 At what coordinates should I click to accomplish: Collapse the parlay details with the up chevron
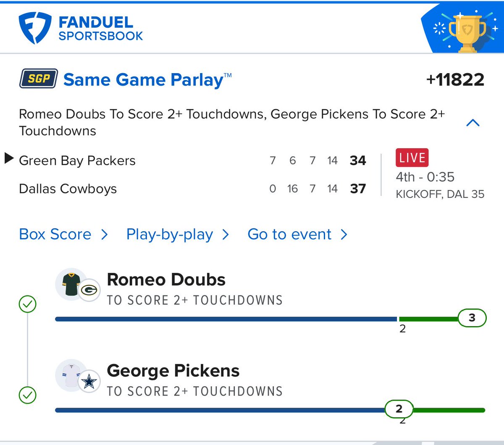pos(473,123)
